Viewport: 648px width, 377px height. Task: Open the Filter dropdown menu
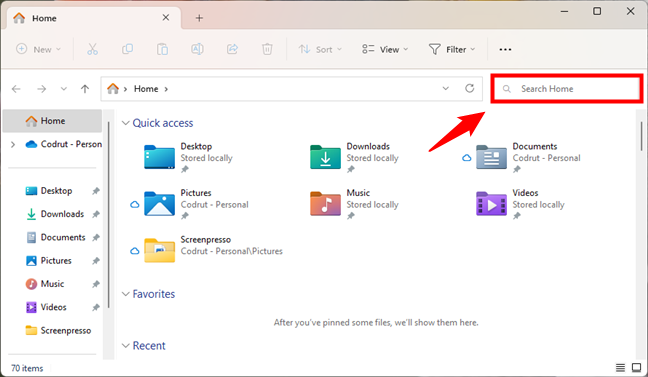(452, 49)
